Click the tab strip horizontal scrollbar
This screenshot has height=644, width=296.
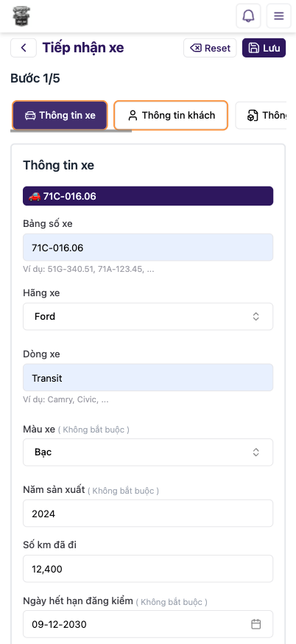(71, 131)
